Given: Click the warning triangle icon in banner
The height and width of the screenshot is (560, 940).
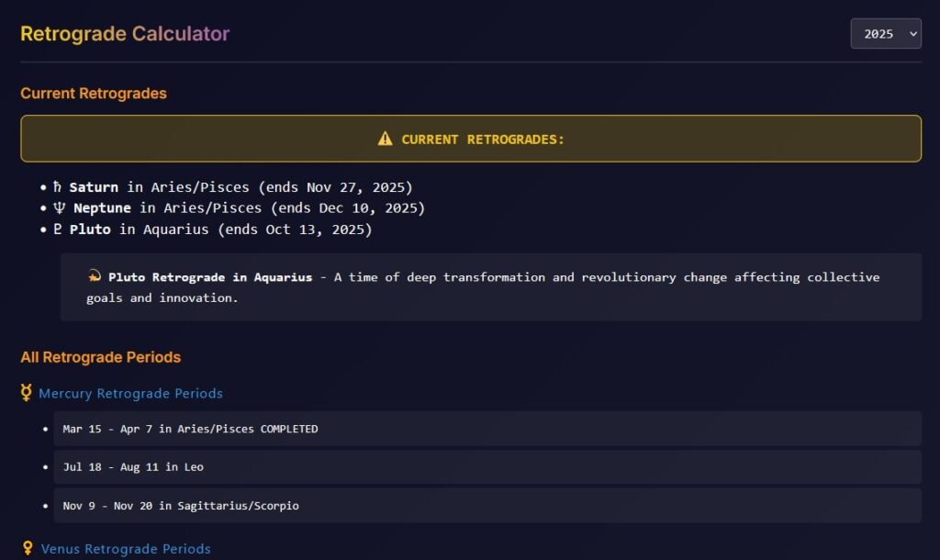Looking at the screenshot, I should [x=385, y=139].
